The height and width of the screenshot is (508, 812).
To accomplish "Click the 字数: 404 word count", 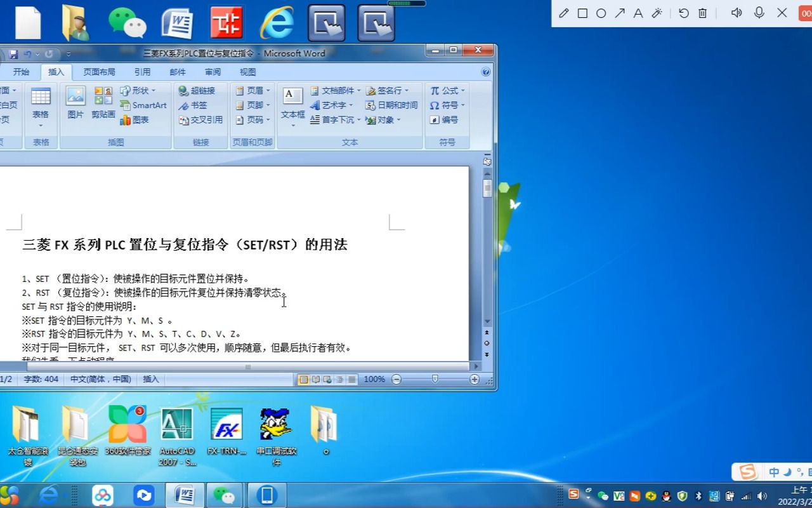I will [x=41, y=379].
